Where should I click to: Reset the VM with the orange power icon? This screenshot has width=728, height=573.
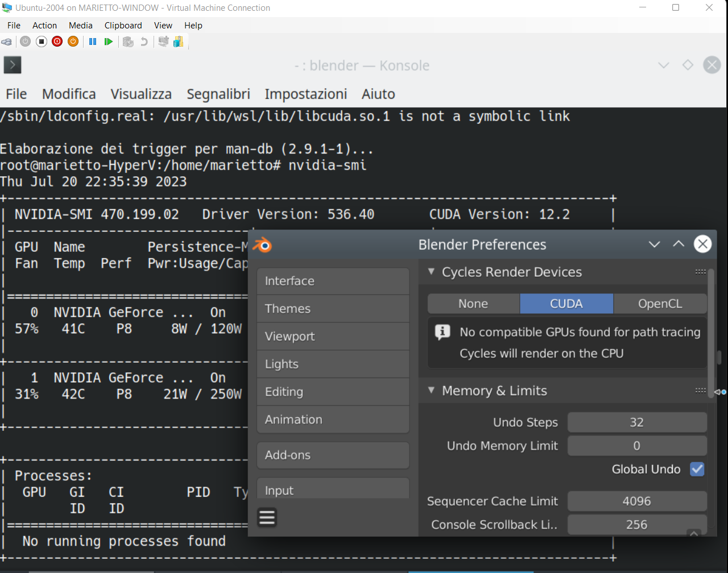click(x=73, y=41)
